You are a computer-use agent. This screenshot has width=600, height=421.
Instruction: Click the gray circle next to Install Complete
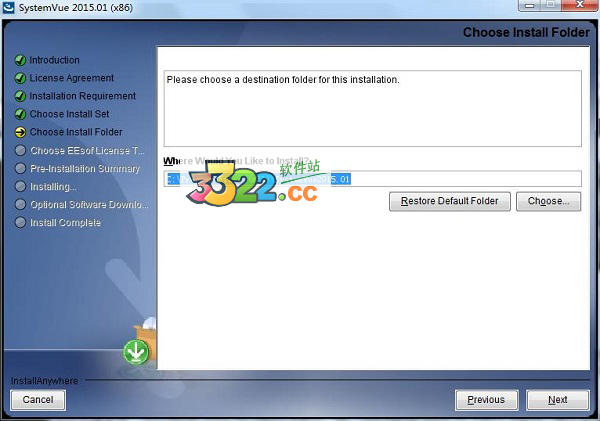pos(20,222)
